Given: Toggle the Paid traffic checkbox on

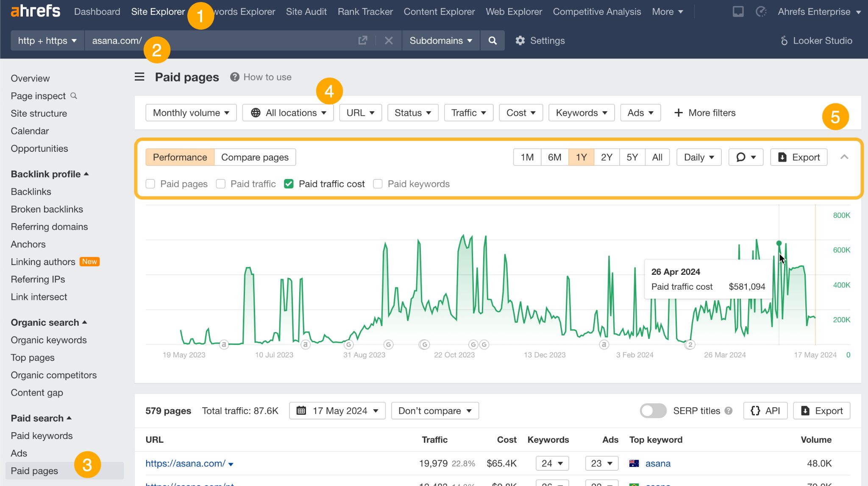Looking at the screenshot, I should pos(221,184).
